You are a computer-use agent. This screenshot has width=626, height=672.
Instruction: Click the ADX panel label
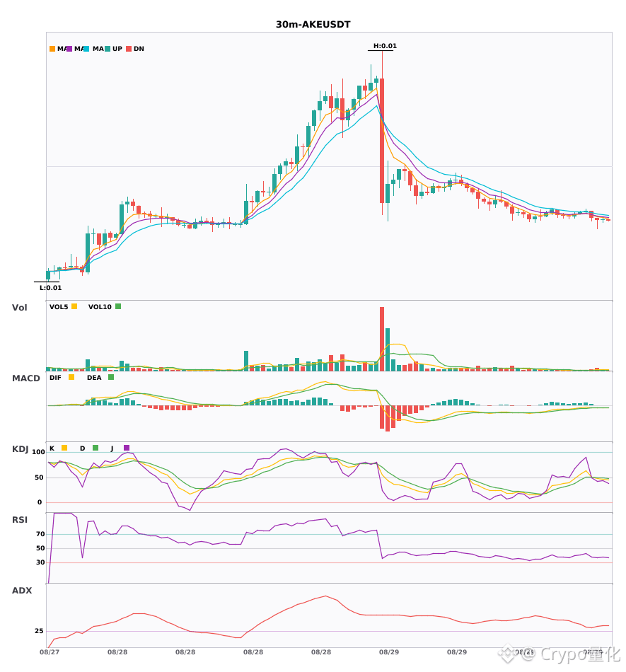(x=22, y=591)
